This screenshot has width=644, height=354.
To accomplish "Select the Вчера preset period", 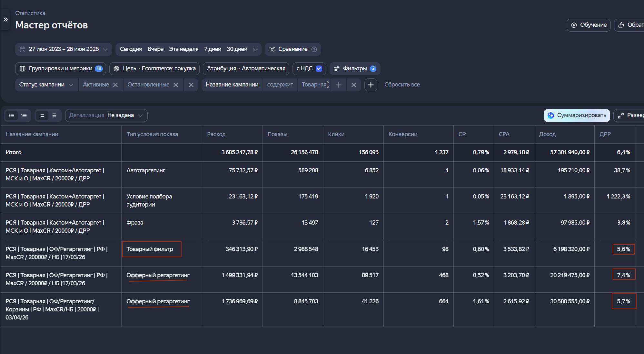I will pos(155,49).
